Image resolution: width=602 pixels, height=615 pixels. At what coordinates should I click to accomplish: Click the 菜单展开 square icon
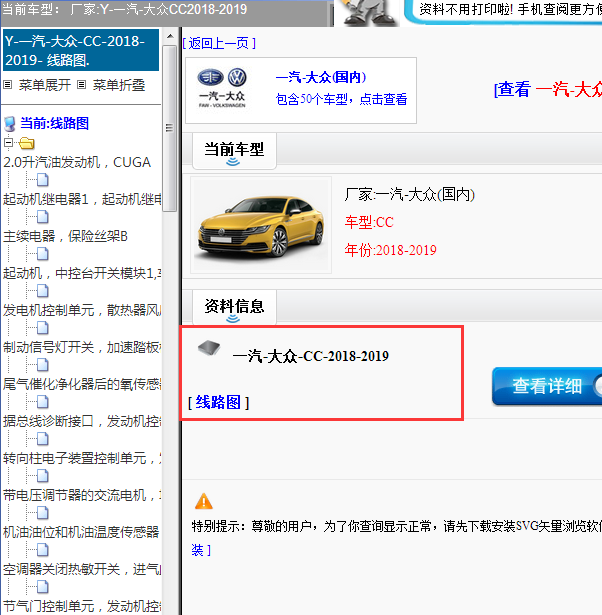click(7, 84)
